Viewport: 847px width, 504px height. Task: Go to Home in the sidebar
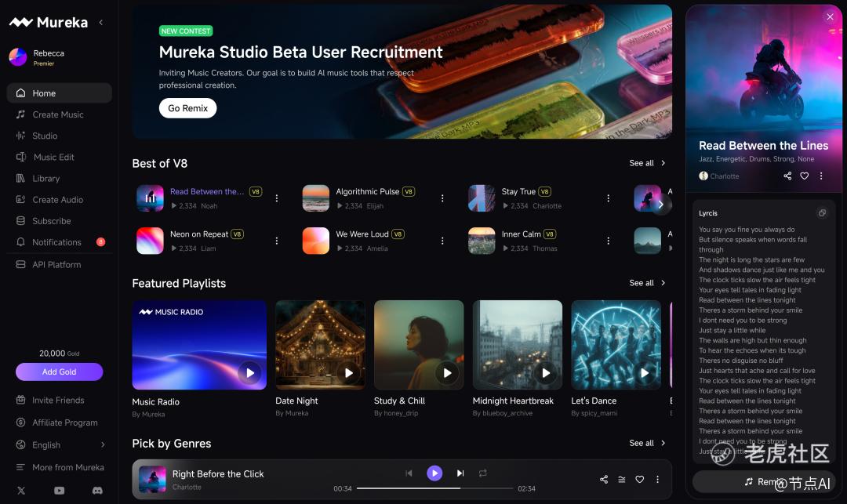(x=60, y=92)
